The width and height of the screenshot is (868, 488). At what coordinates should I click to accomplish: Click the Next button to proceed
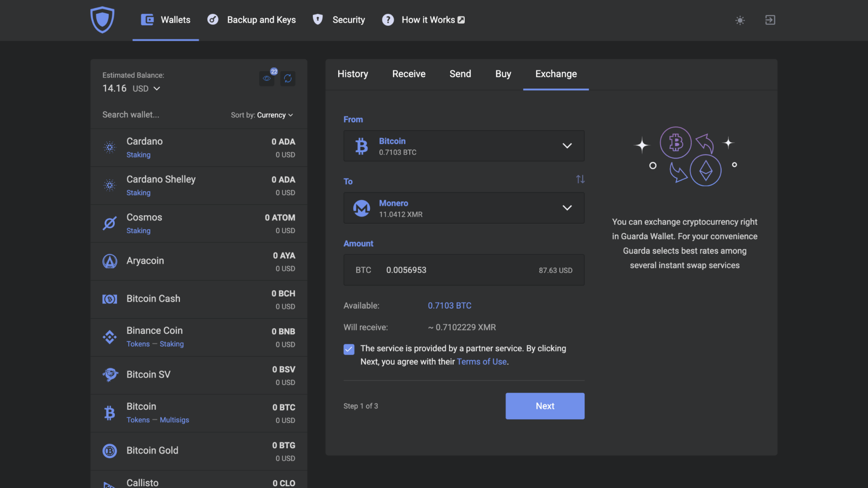point(545,406)
